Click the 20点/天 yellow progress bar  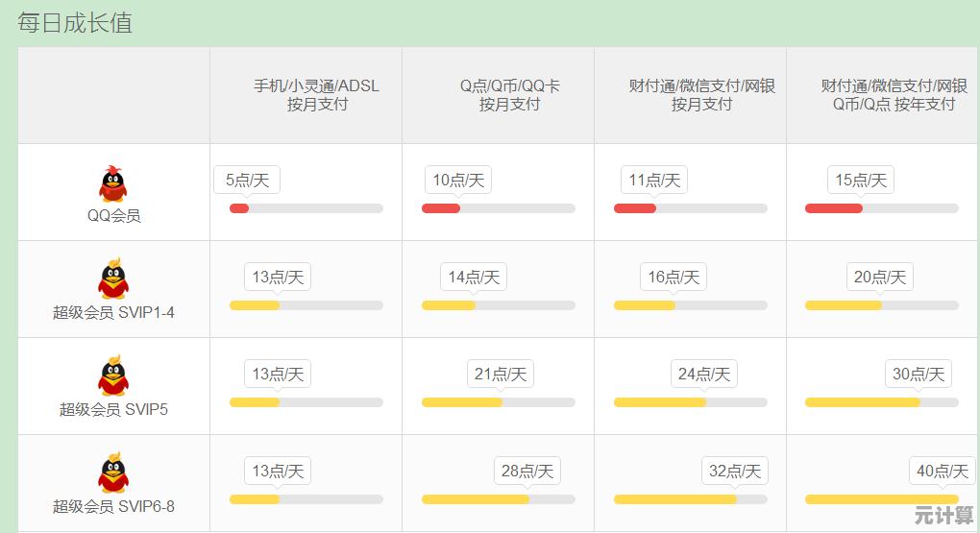(x=881, y=305)
